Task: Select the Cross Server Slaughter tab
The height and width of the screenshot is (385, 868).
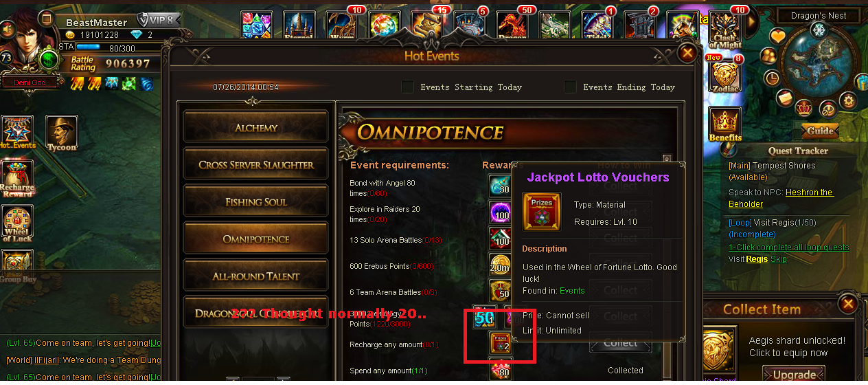Action: pyautogui.click(x=256, y=164)
